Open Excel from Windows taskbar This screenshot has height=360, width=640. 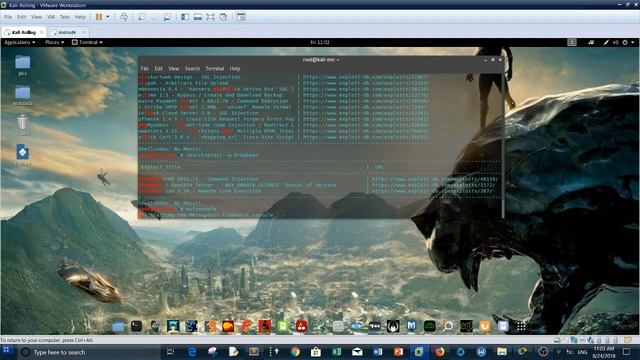pos(336,352)
